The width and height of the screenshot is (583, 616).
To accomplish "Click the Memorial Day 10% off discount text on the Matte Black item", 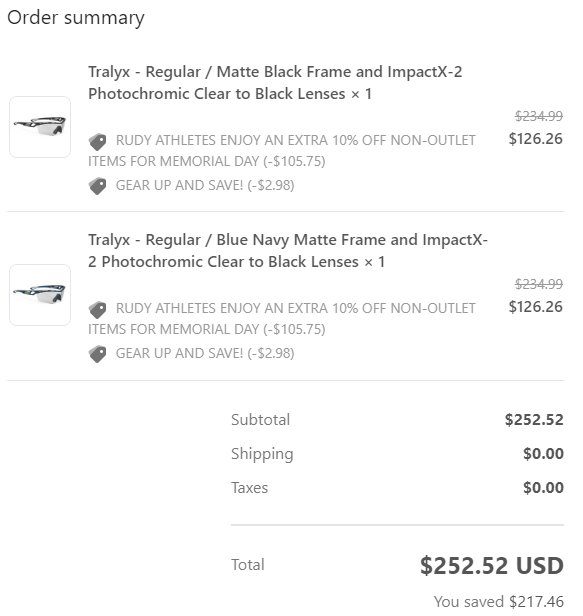I will [x=282, y=151].
